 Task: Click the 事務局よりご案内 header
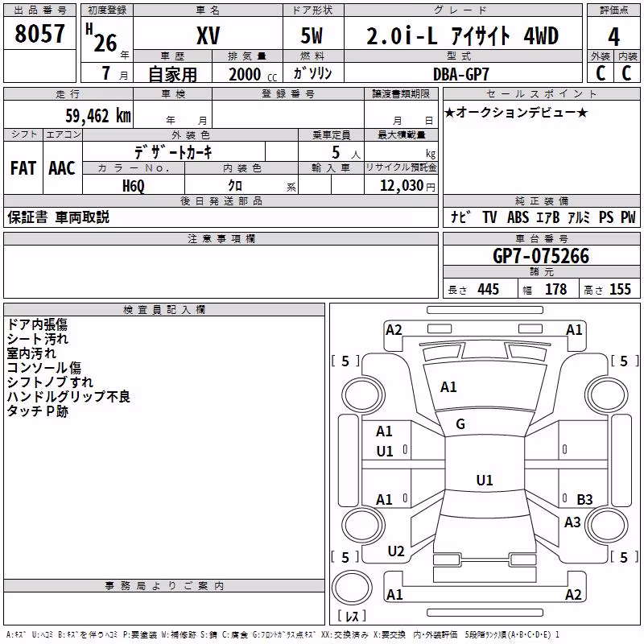pos(164,586)
